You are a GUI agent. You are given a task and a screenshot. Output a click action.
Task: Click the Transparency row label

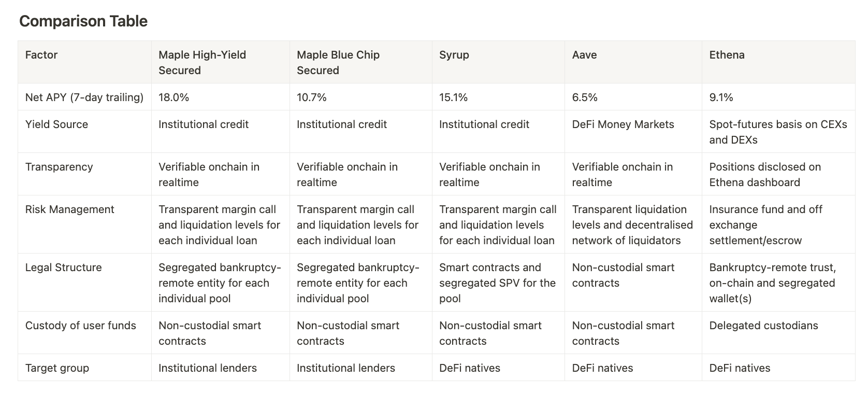click(59, 167)
